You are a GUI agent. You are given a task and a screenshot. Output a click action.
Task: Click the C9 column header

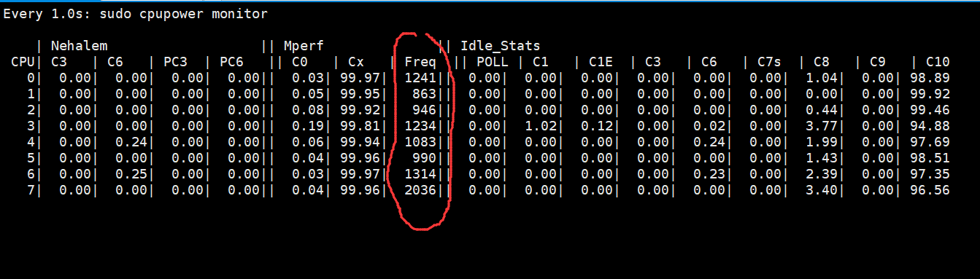(x=878, y=63)
